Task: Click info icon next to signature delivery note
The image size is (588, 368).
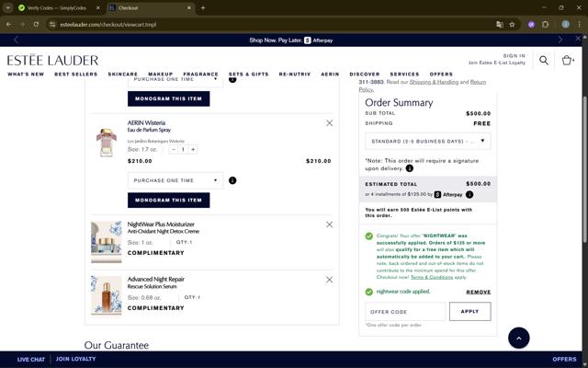Action: point(410,168)
